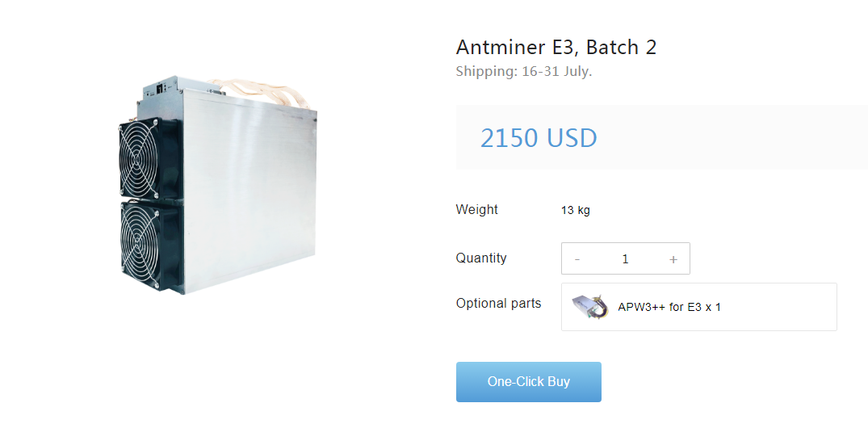This screenshot has height=445, width=868.
Task: Click the aluminum side panel of the miner
Action: 249,188
